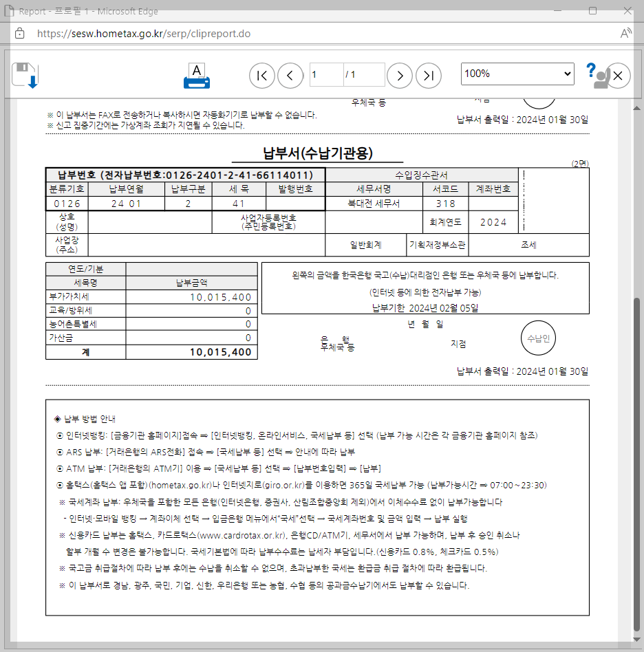Click the scrollbar up arrow
The image size is (644, 652).
(x=636, y=108)
